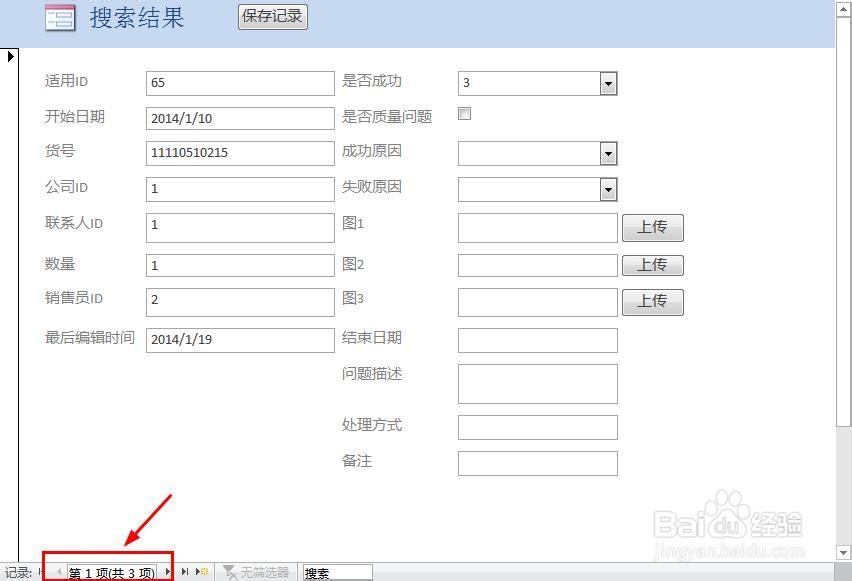
Task: Click the 上传 button next to 图1
Action: [x=653, y=227]
